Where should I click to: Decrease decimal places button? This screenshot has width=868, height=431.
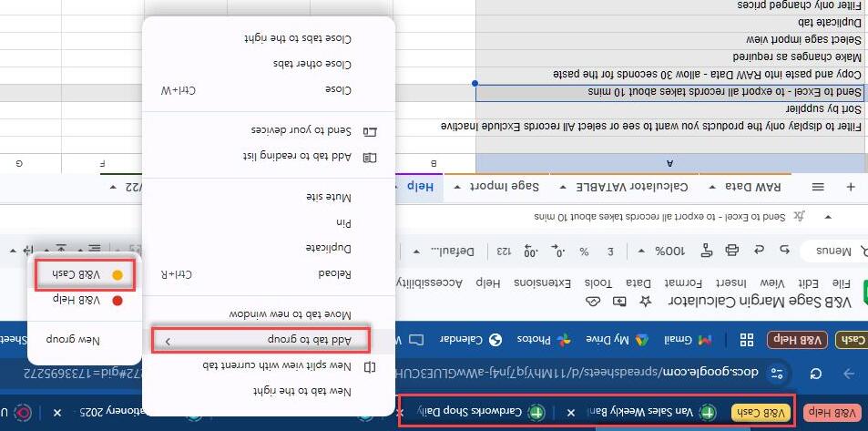[557, 251]
